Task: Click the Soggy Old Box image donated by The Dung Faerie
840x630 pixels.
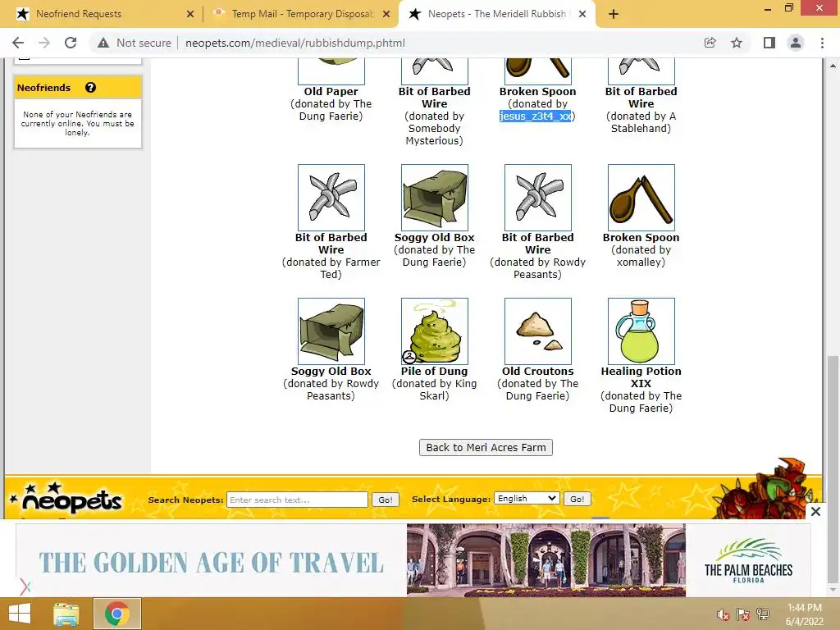Action: click(435, 198)
